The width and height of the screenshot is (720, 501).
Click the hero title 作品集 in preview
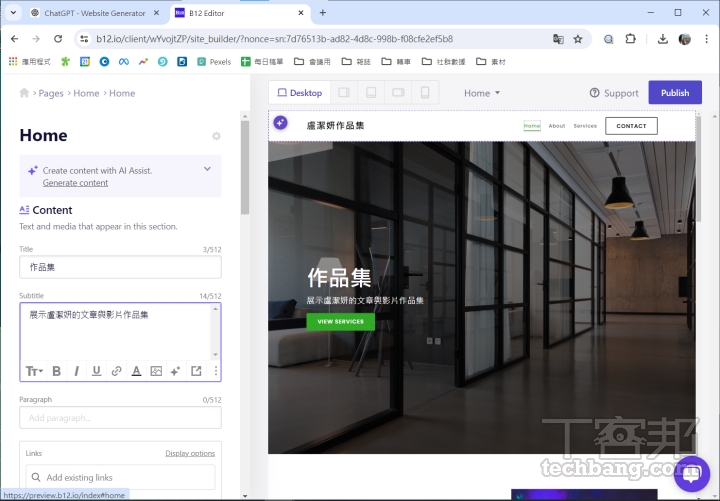(339, 278)
